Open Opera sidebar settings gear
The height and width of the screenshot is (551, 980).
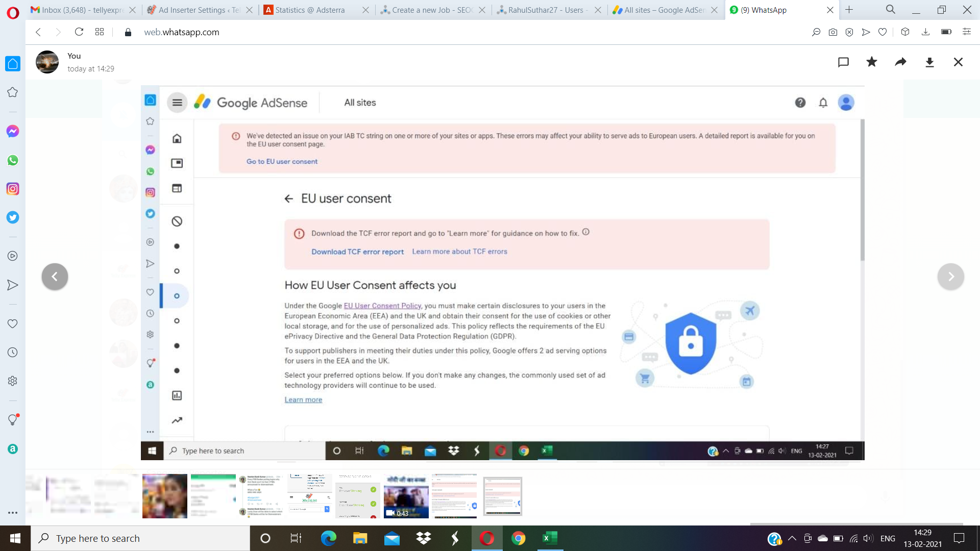13,381
